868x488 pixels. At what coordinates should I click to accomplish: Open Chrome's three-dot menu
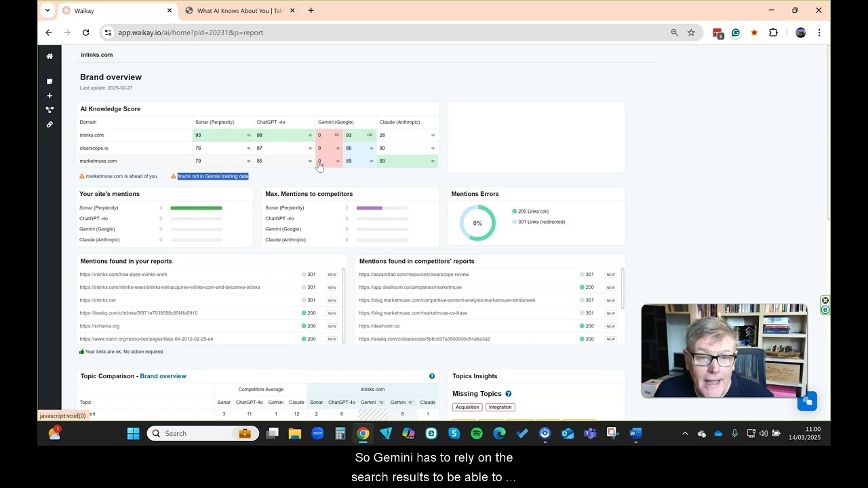pyautogui.click(x=819, y=33)
